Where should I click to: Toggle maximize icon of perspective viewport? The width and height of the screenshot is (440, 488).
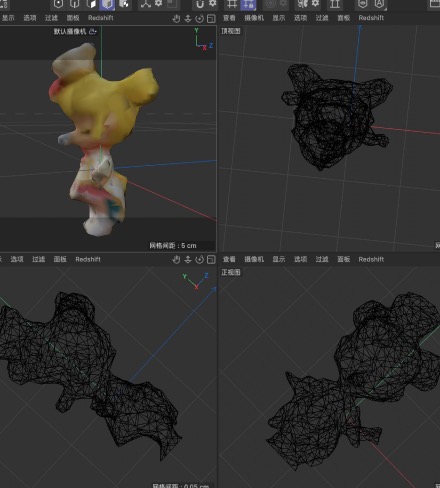pyautogui.click(x=211, y=19)
